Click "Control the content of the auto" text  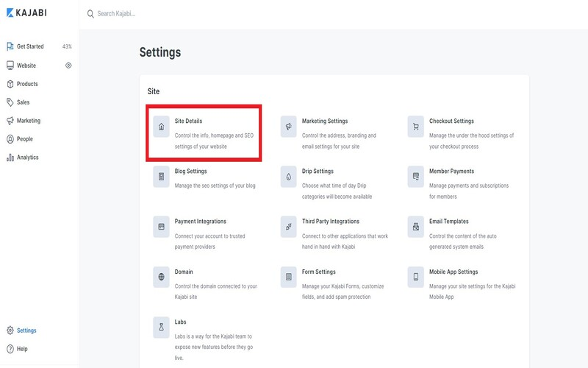(x=463, y=236)
